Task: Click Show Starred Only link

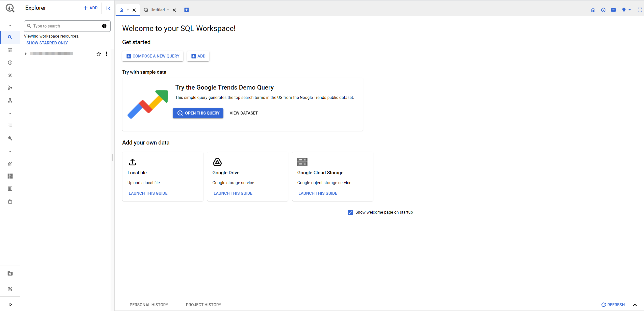Action: point(47,43)
